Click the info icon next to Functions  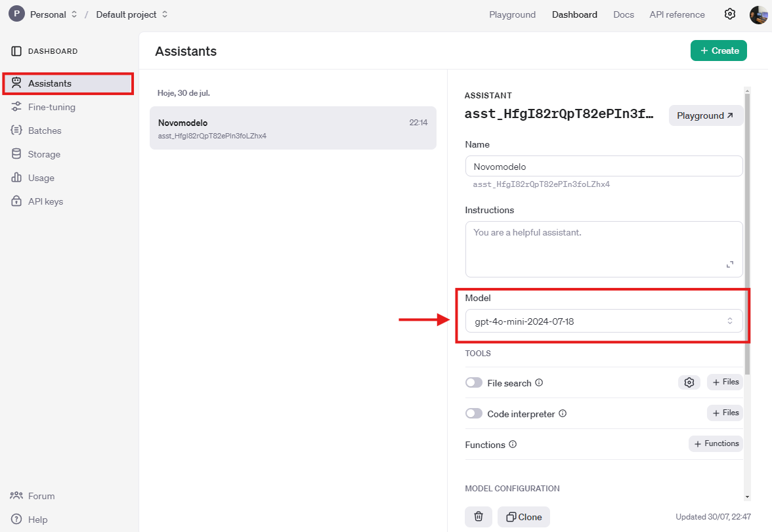[513, 445]
